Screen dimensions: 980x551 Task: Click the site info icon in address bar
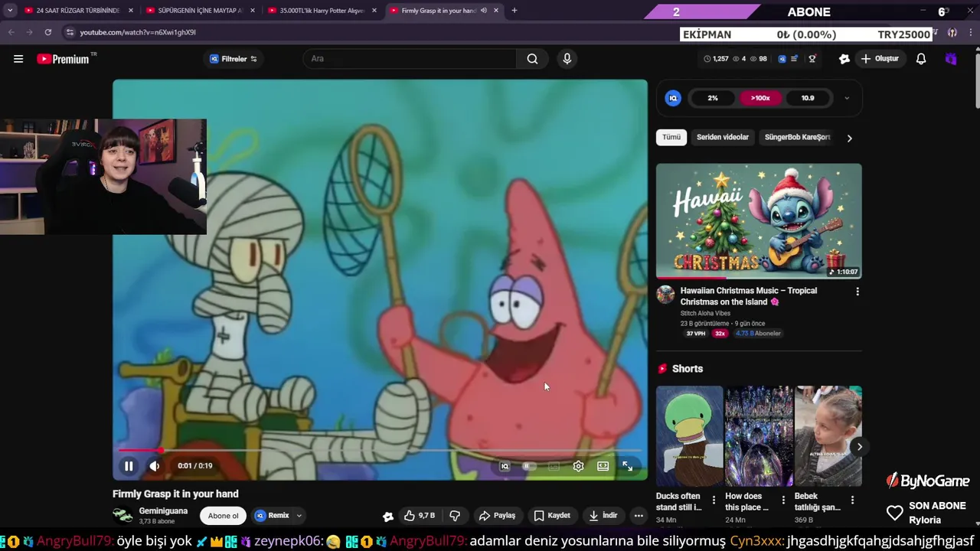pos(70,32)
